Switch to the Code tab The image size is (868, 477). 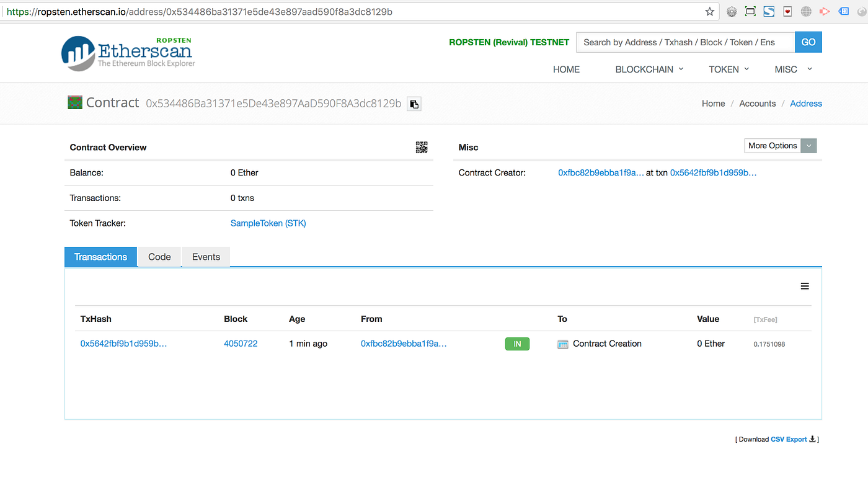tap(159, 257)
